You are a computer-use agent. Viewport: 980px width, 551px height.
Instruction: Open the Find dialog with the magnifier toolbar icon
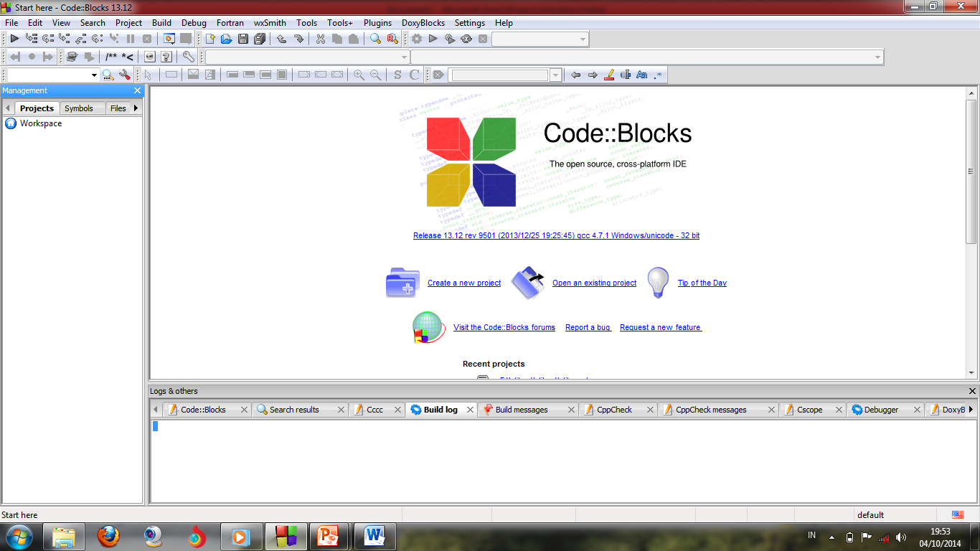(x=375, y=39)
